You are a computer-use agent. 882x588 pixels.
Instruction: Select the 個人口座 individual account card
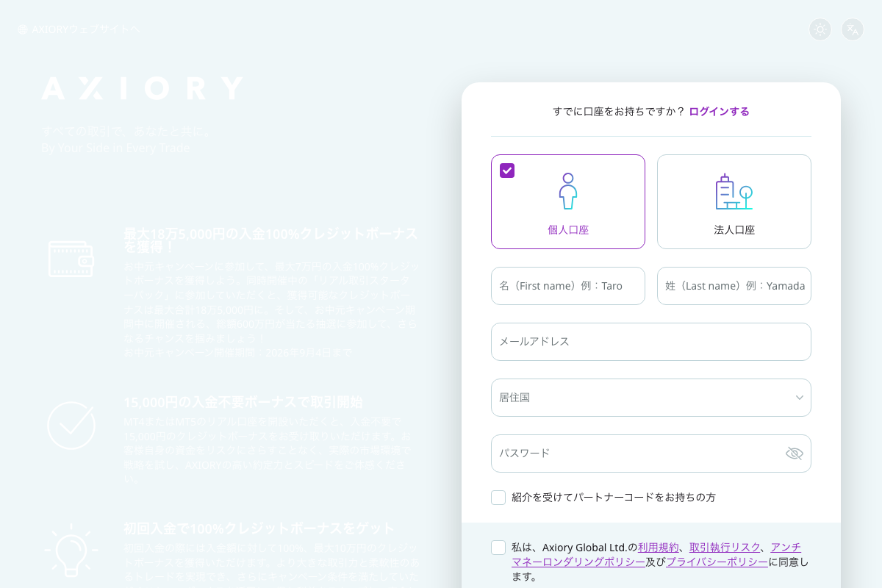(x=568, y=201)
